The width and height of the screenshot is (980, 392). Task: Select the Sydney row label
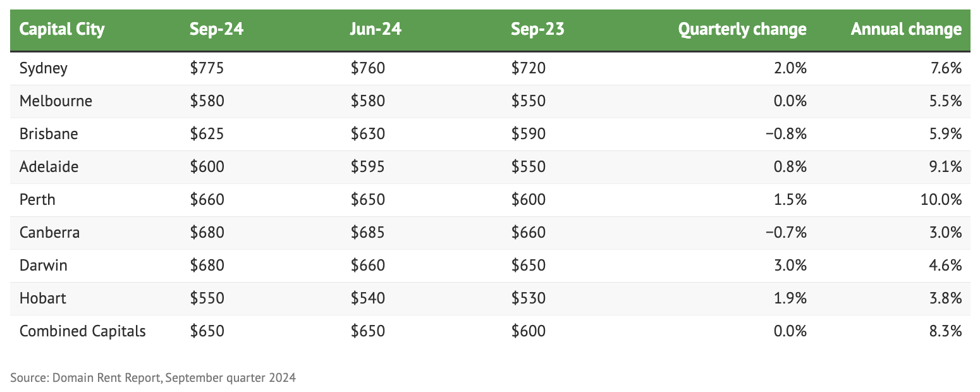point(44,68)
